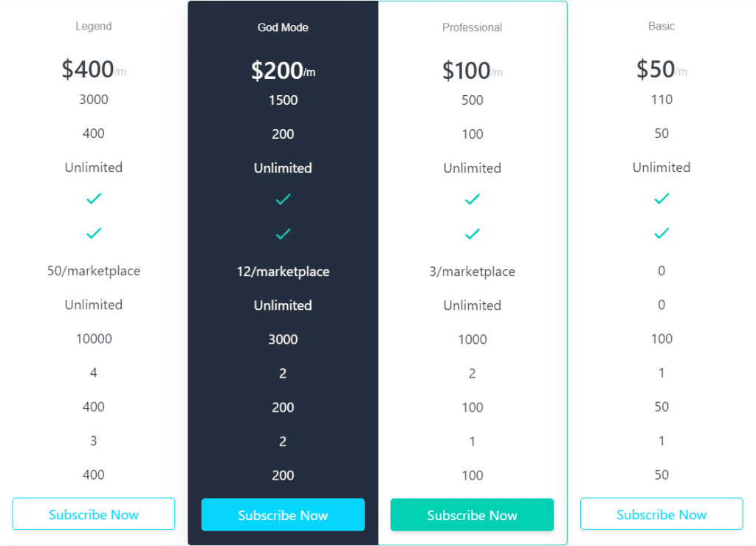
Task: Click second checkmark in Legend column
Action: 94,233
